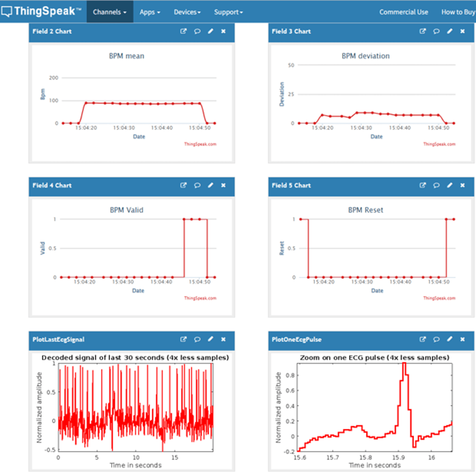
Task: Edit Field 4 Chart with pencil icon
Action: point(211,186)
